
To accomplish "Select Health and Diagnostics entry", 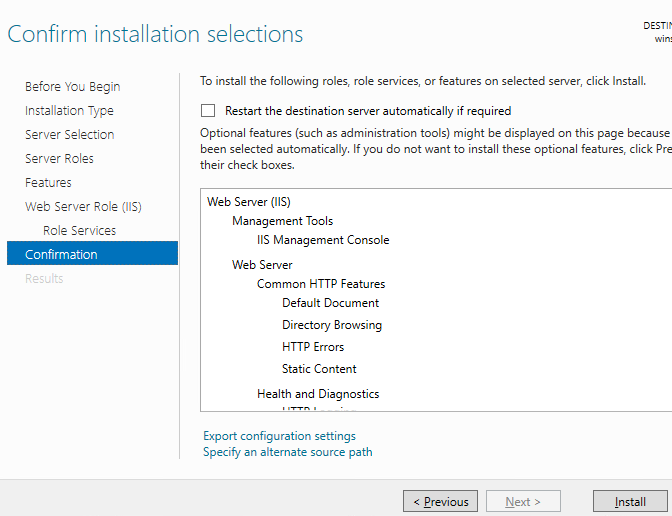I will coord(317,394).
